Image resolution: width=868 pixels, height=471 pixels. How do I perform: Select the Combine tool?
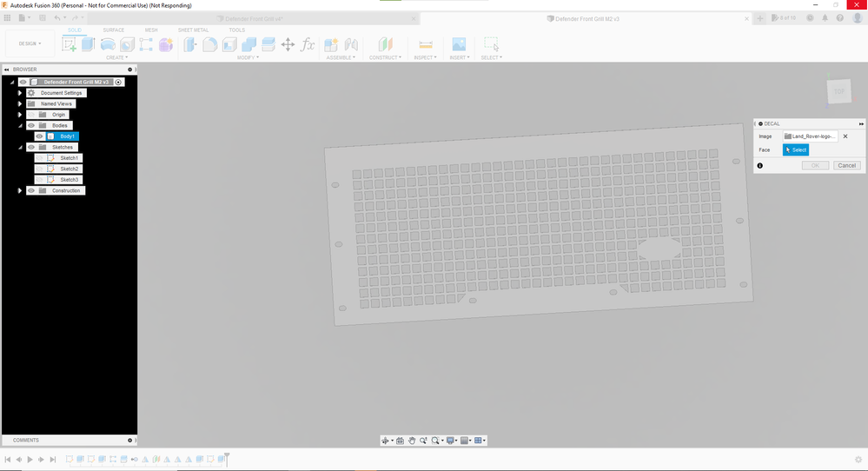249,45
